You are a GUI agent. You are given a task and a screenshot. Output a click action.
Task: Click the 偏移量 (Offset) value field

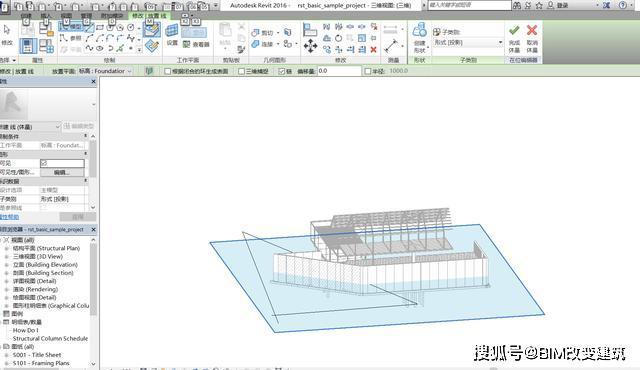pos(339,71)
